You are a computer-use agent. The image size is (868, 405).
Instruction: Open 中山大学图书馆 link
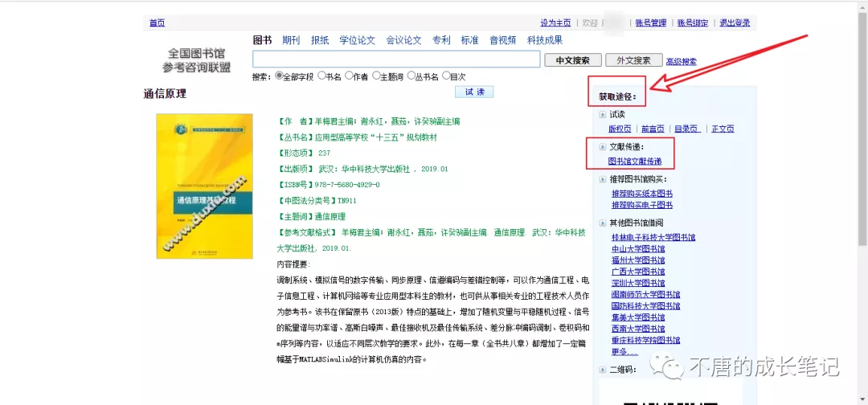pos(638,249)
